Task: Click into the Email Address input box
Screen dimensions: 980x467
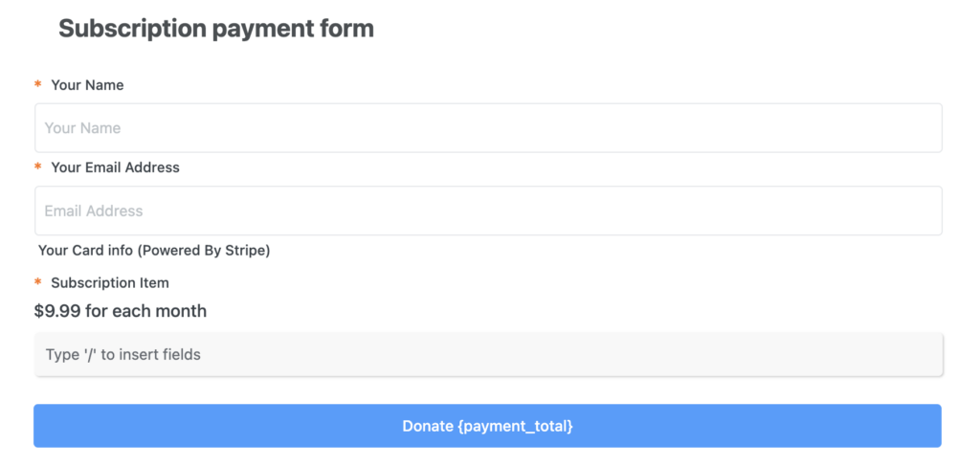Action: [x=488, y=211]
